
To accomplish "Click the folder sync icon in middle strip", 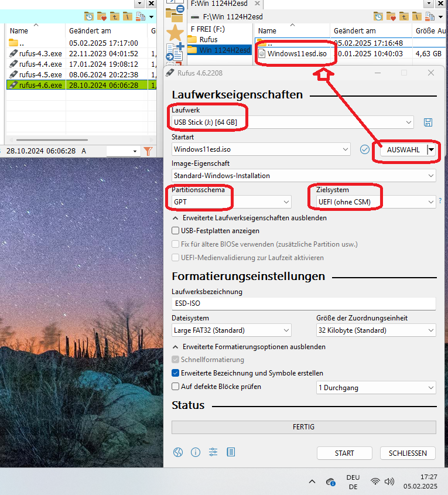I will pyautogui.click(x=175, y=13).
